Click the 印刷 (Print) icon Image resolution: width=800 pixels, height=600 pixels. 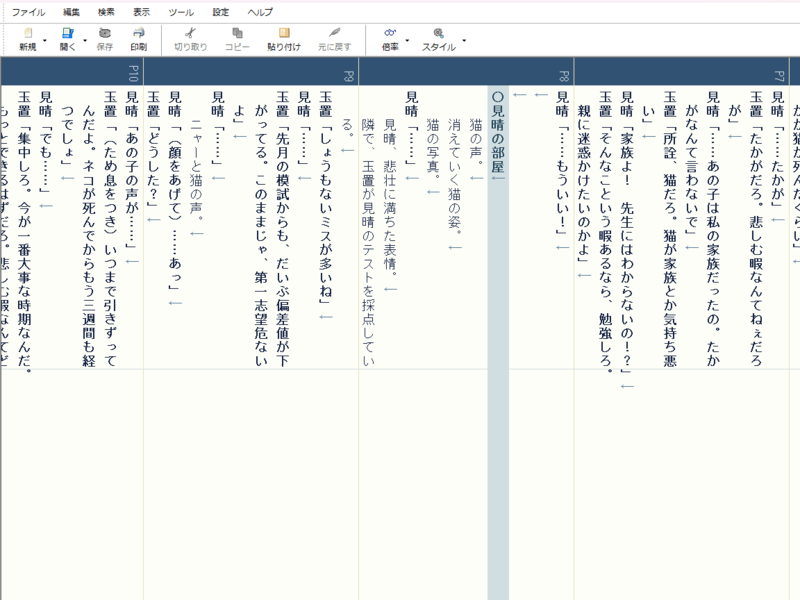point(138,34)
